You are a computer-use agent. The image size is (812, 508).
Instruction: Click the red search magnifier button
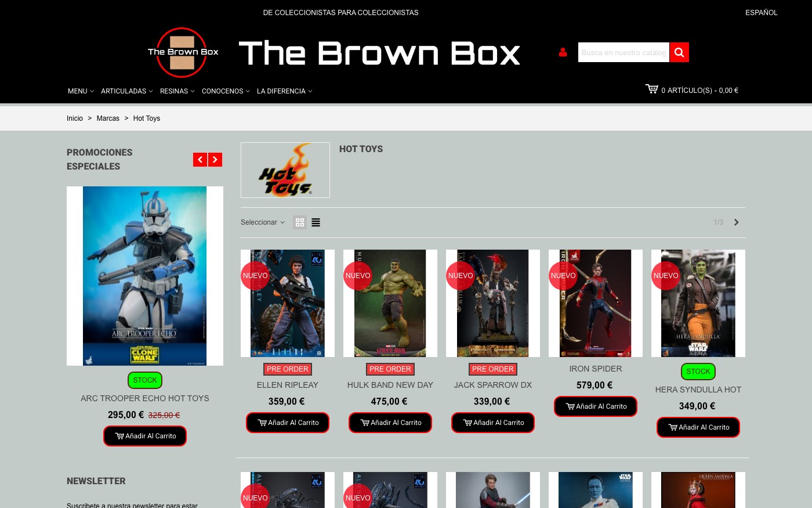point(679,52)
